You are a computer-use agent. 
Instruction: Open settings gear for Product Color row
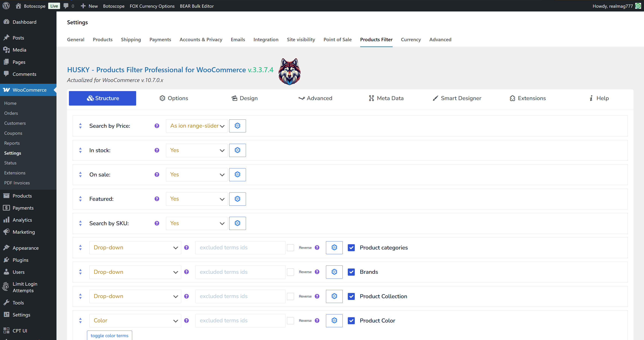pos(334,320)
